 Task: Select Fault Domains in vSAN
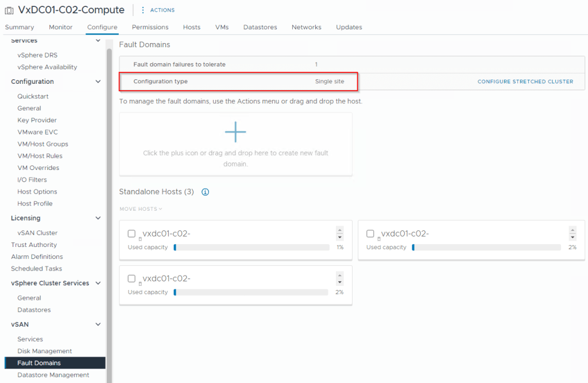(x=55, y=363)
